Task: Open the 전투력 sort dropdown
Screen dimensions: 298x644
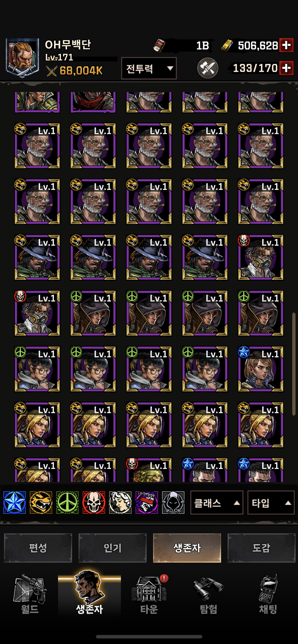Action: tap(149, 68)
